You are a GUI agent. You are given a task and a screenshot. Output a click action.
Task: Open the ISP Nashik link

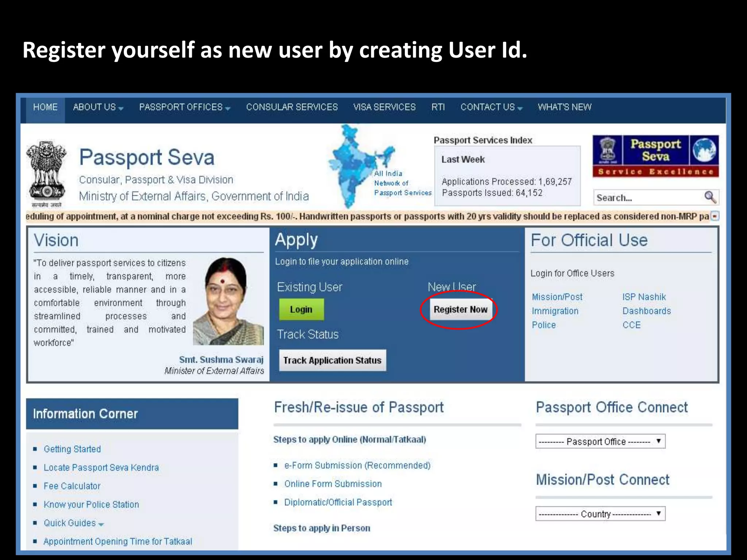pyautogui.click(x=644, y=297)
